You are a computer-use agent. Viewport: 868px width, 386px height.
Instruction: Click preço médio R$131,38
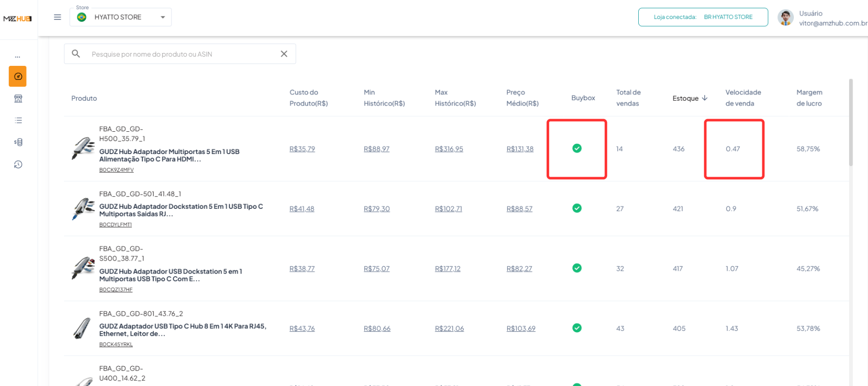pyautogui.click(x=520, y=149)
